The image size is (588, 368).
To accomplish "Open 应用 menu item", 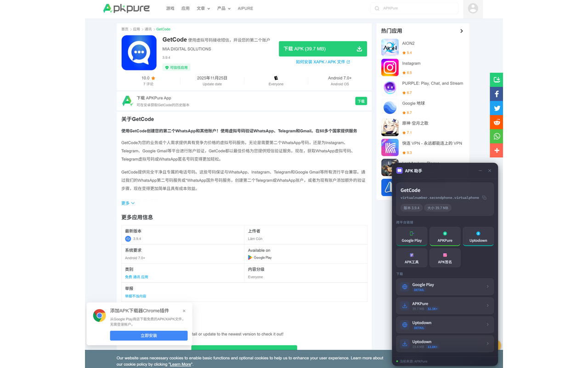I will 186,8.
